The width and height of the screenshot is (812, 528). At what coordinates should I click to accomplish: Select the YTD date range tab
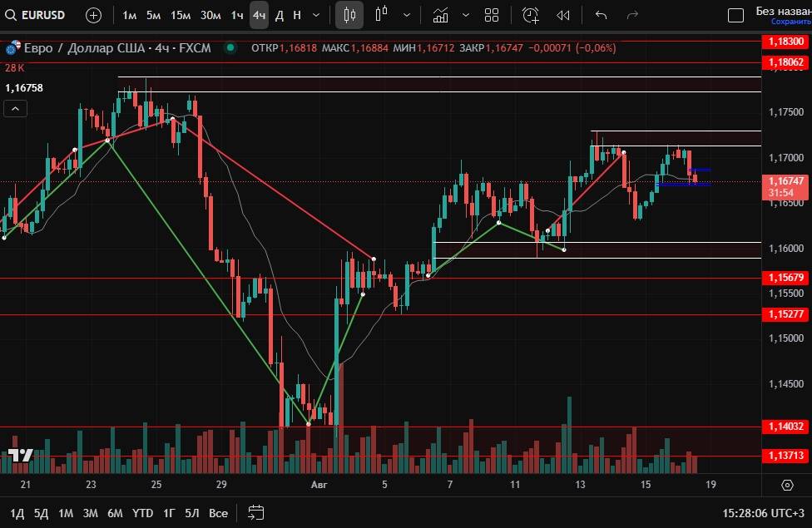142,513
